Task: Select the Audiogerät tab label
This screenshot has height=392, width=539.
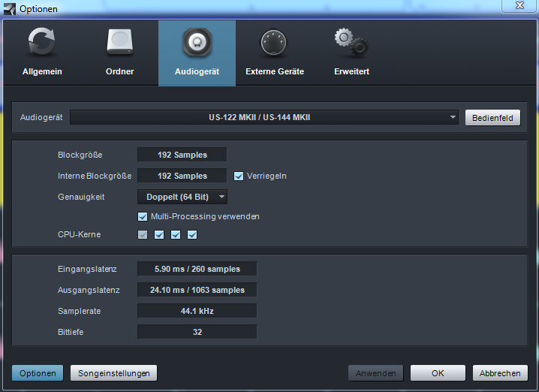Action: tap(197, 71)
